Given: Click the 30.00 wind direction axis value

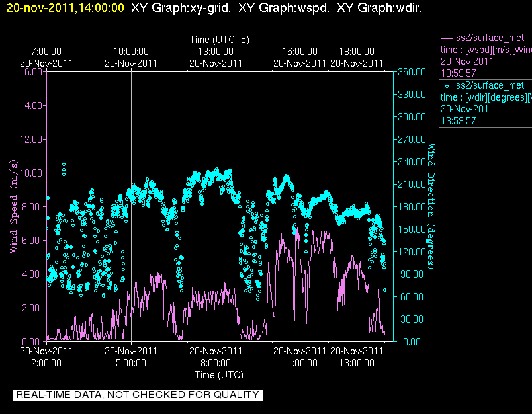Looking at the screenshot, I should click(x=412, y=319).
